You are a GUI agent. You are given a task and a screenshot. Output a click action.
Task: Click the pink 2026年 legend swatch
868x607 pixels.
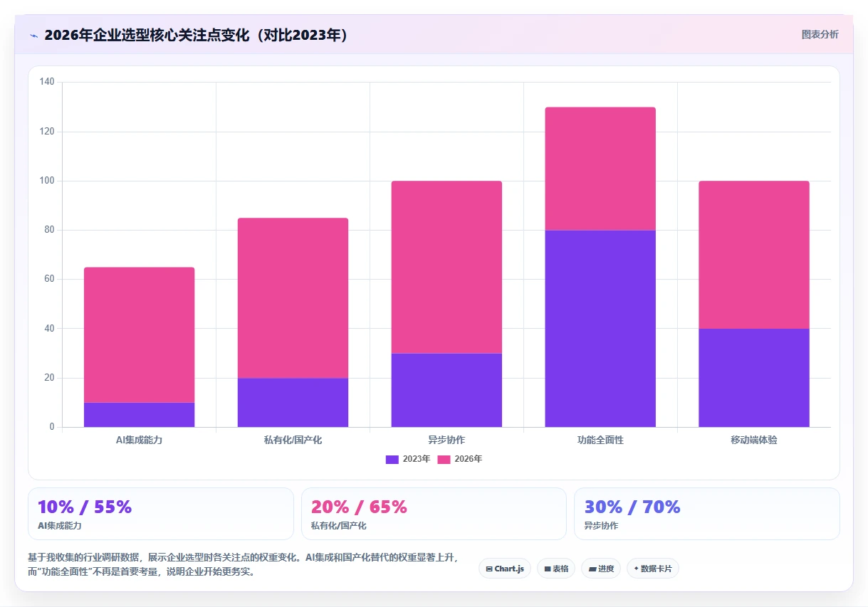444,459
